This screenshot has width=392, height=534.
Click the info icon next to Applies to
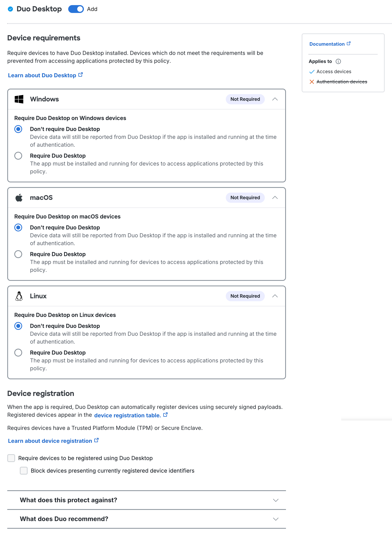pyautogui.click(x=338, y=61)
